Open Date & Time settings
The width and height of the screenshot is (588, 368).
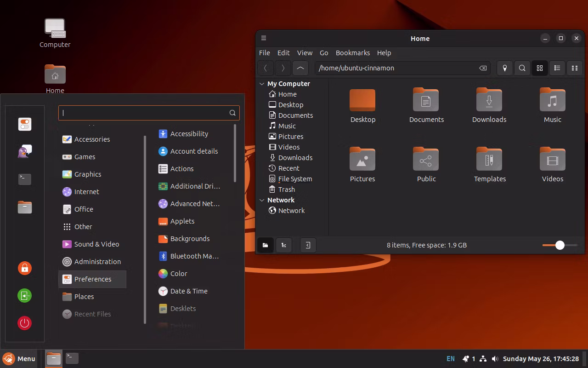click(189, 291)
